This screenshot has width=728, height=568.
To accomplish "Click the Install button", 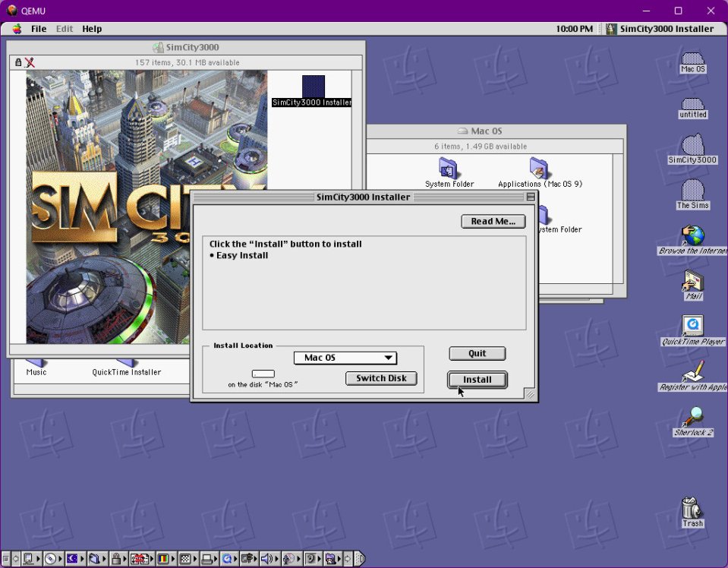I will (x=477, y=380).
